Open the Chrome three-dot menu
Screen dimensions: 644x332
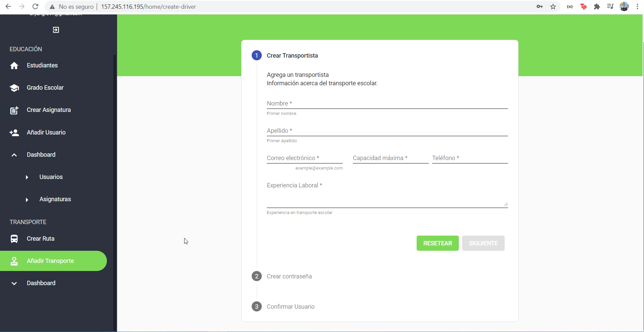(638, 6)
